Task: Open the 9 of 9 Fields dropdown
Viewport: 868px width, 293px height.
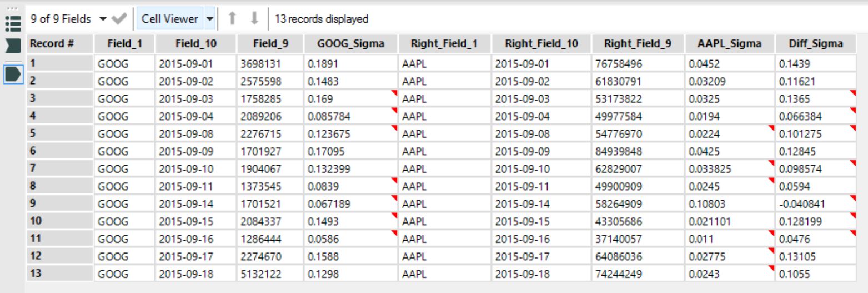Action: pyautogui.click(x=69, y=19)
